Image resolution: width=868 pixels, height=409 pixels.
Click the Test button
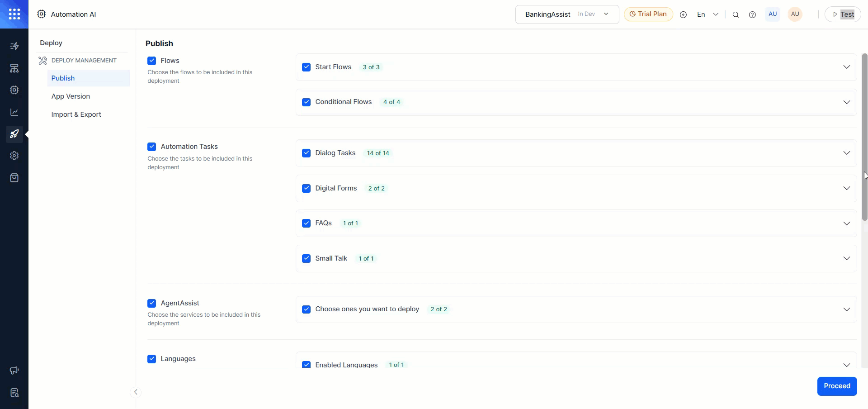coord(843,14)
